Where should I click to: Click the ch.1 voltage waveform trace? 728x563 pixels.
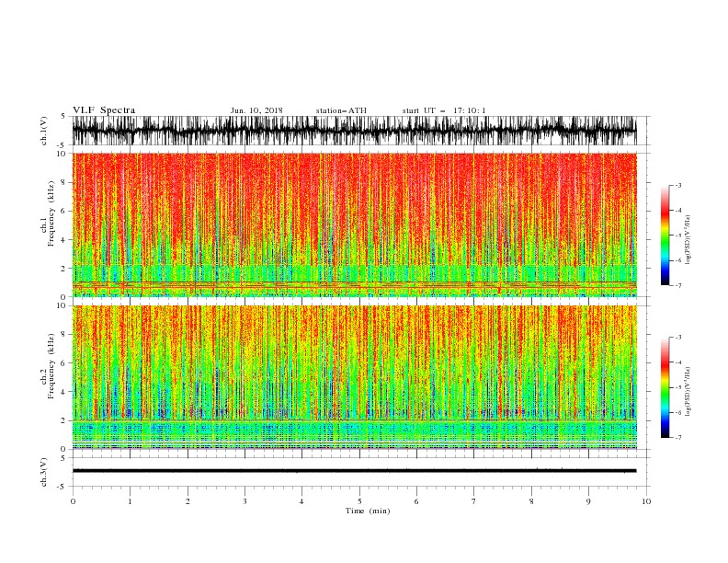pos(354,131)
